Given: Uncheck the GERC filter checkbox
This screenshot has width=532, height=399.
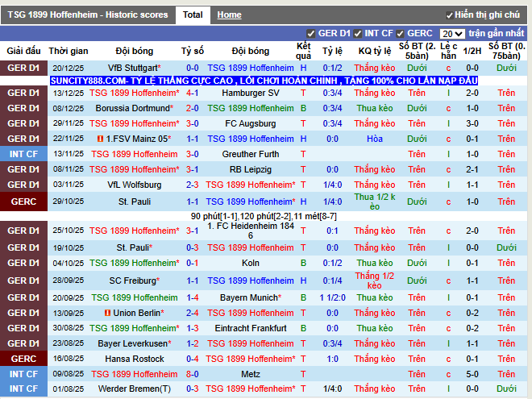Looking at the screenshot, I should coord(400,34).
